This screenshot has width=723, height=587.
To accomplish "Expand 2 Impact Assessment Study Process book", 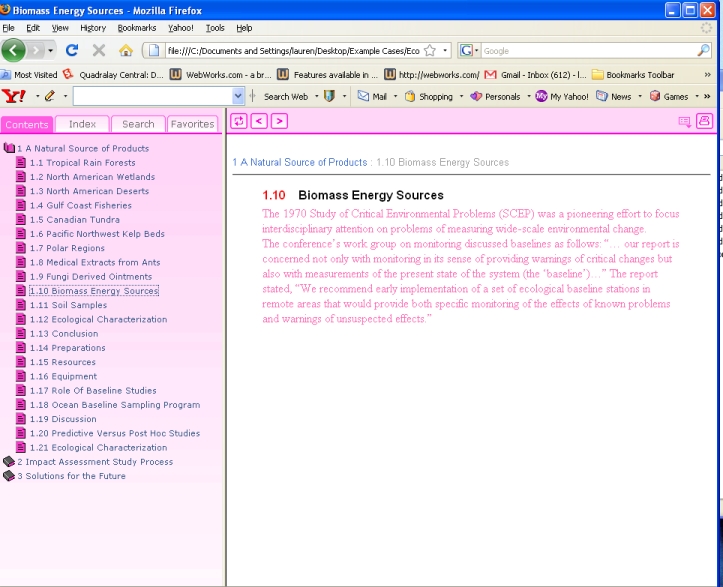I will [x=9, y=462].
